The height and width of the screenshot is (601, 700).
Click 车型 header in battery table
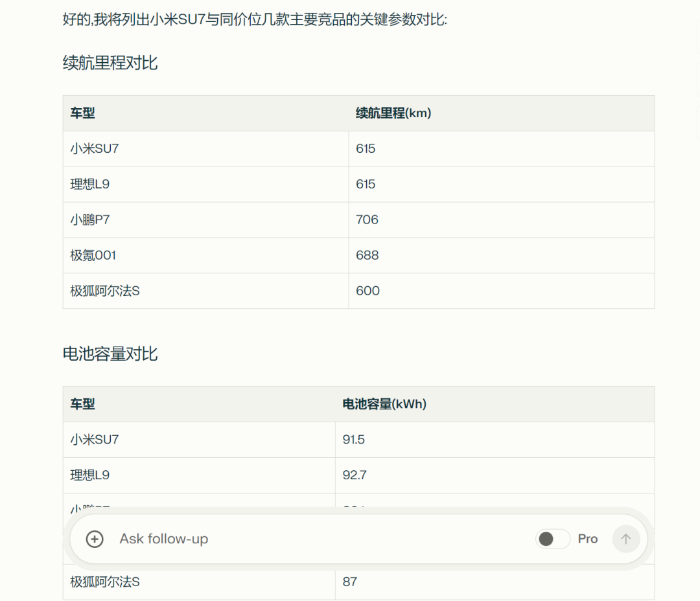82,404
